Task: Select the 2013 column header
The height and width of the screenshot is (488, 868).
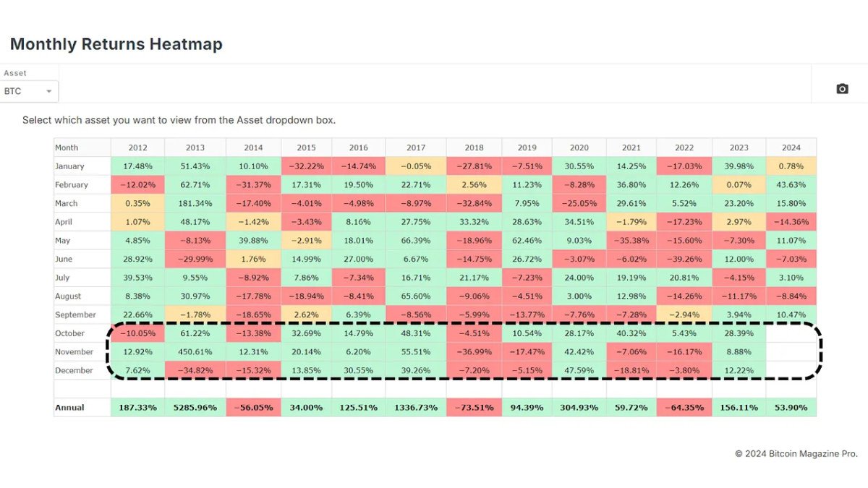Action: 195,147
